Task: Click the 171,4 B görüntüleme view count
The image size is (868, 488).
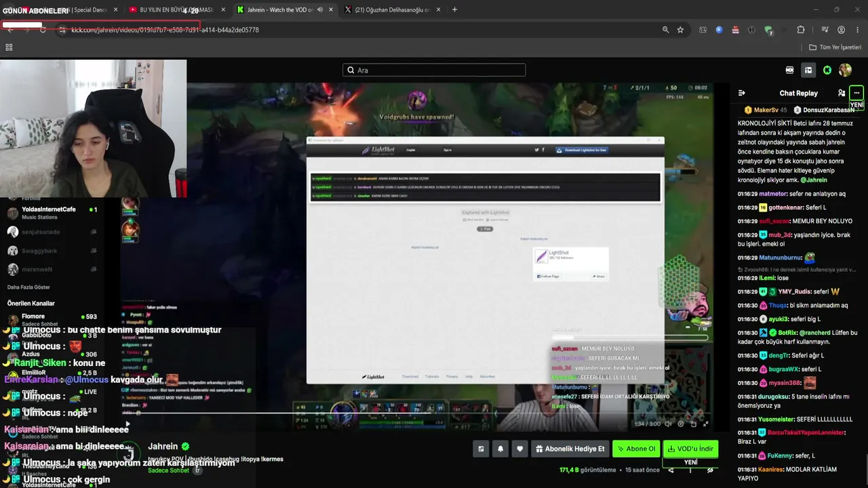Action: 587,470
